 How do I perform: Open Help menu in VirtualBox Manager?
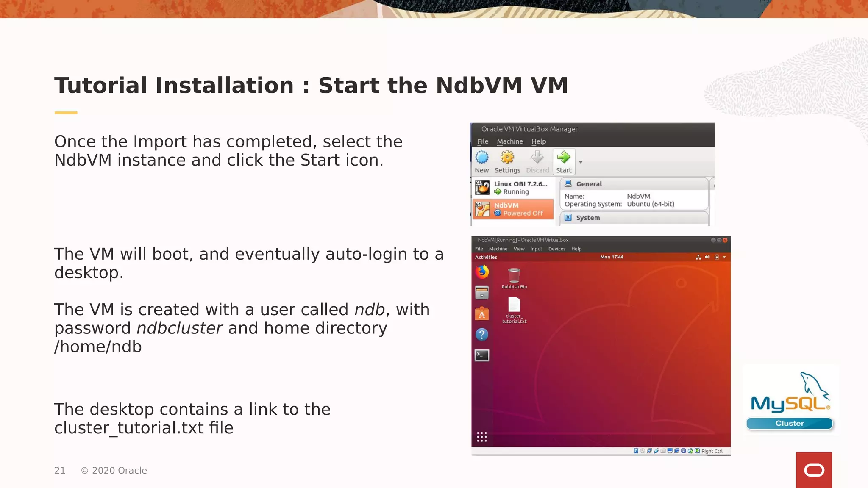[539, 141]
